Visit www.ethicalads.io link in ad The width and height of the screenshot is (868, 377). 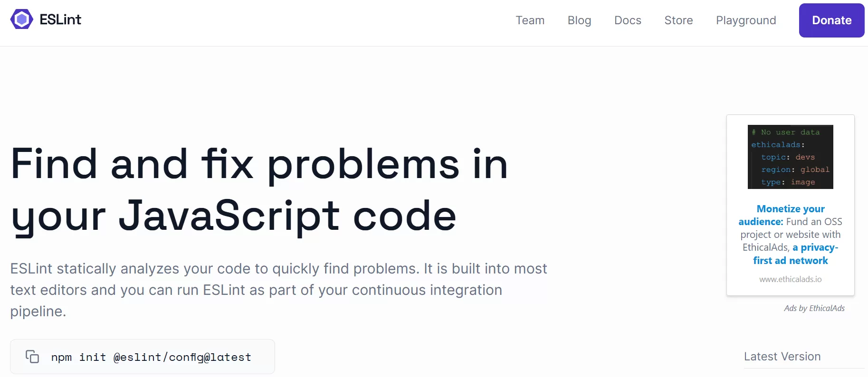pos(790,279)
